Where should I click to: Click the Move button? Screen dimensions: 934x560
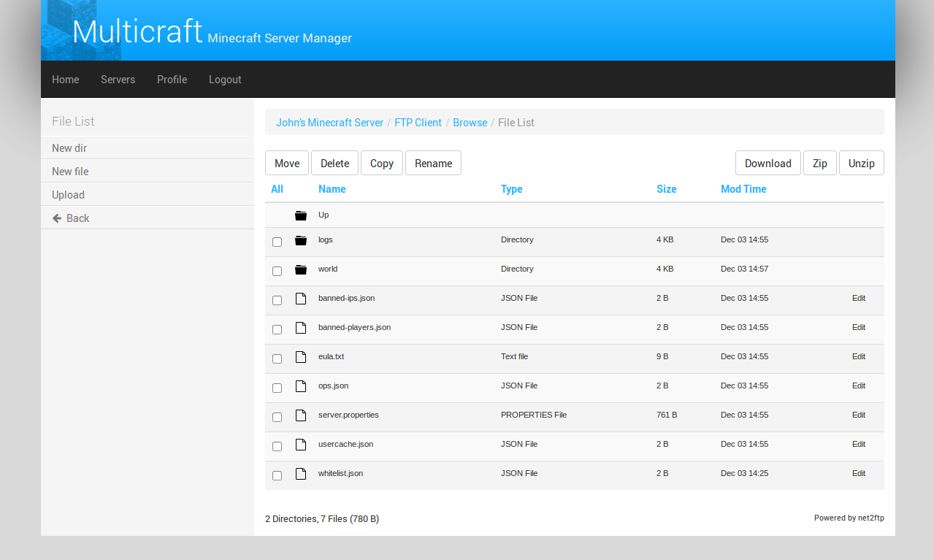(287, 163)
